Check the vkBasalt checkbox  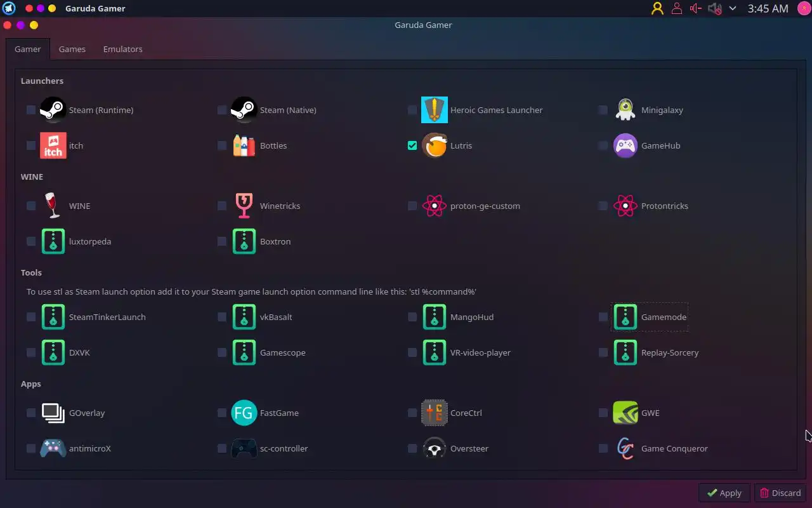(222, 317)
